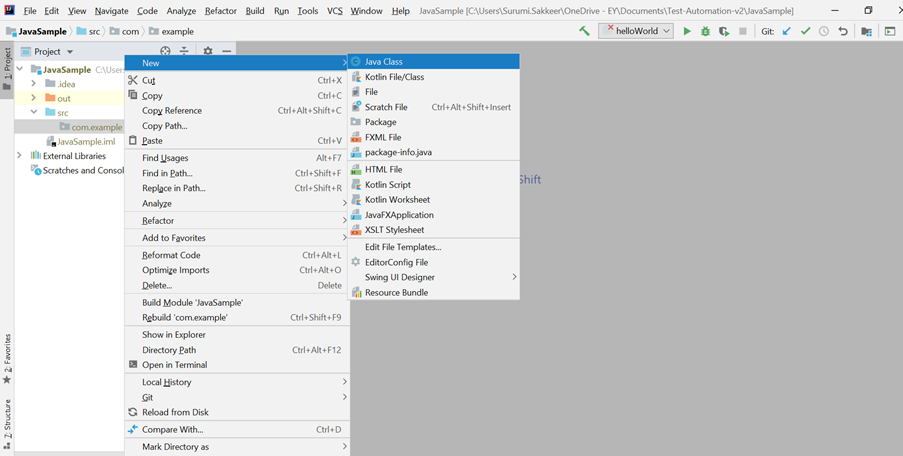Viewport: 903px width, 456px height.
Task: Click the Resource Bundle icon
Action: [356, 292]
